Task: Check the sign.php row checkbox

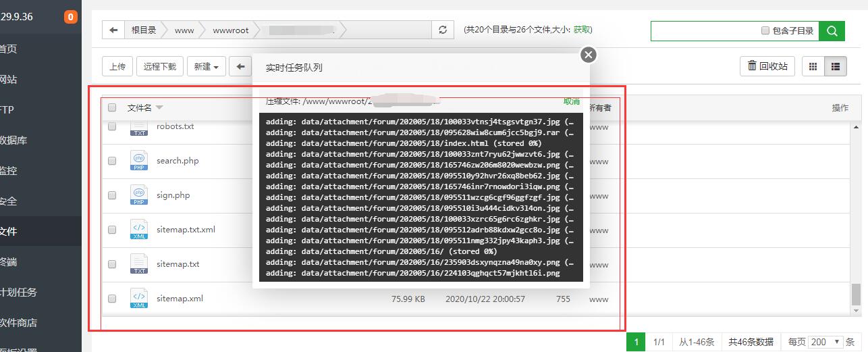Action: point(112,195)
